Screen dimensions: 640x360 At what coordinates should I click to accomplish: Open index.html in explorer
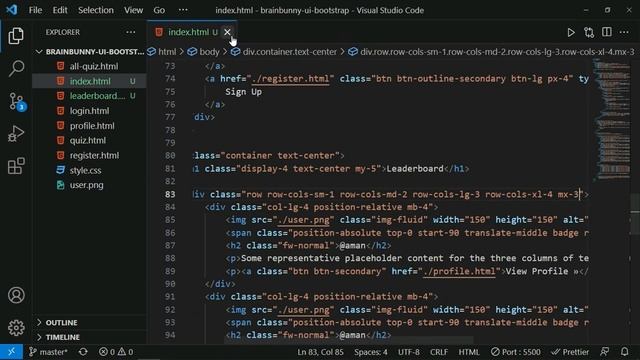coord(89,81)
